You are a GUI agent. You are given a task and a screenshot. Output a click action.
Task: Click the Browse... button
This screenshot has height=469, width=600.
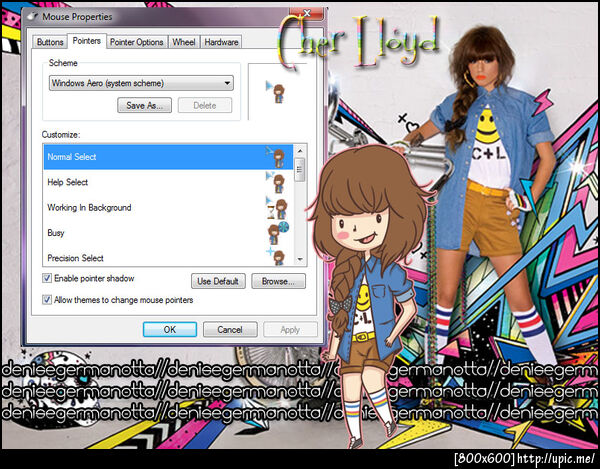click(278, 281)
